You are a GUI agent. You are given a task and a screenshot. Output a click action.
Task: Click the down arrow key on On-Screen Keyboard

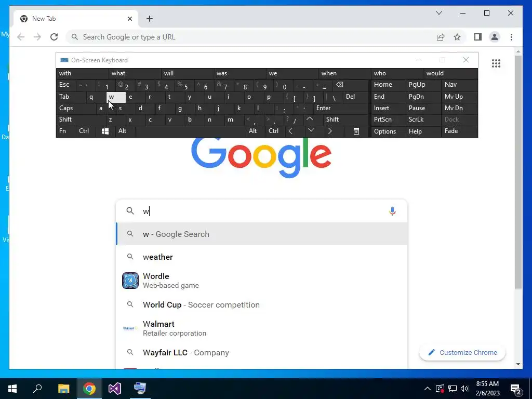311,130
